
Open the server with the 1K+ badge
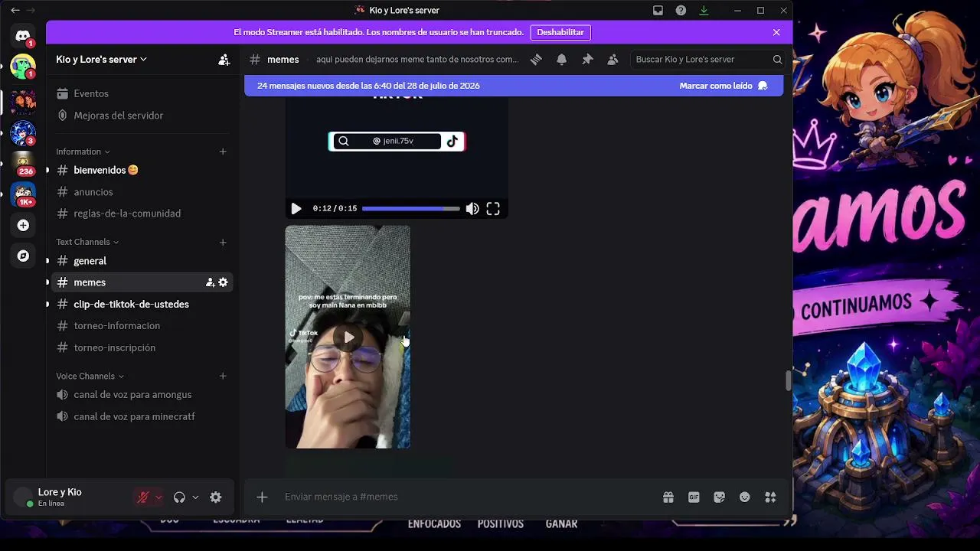click(23, 194)
